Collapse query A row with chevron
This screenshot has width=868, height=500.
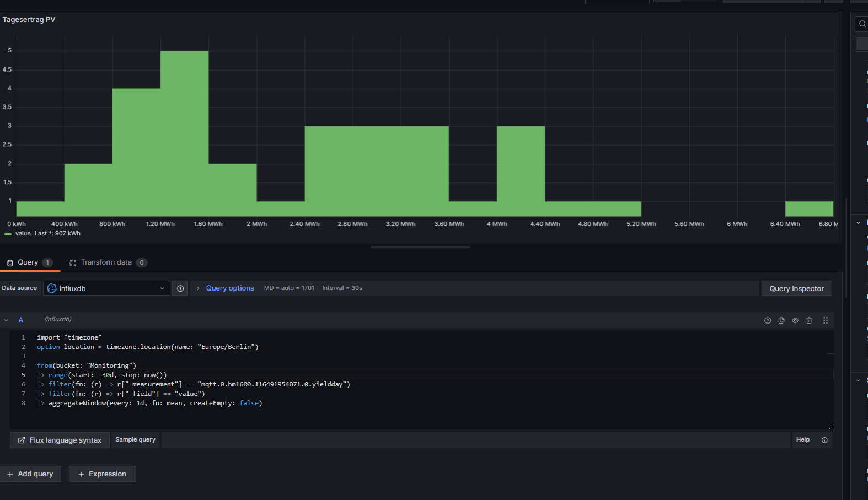tap(6, 320)
